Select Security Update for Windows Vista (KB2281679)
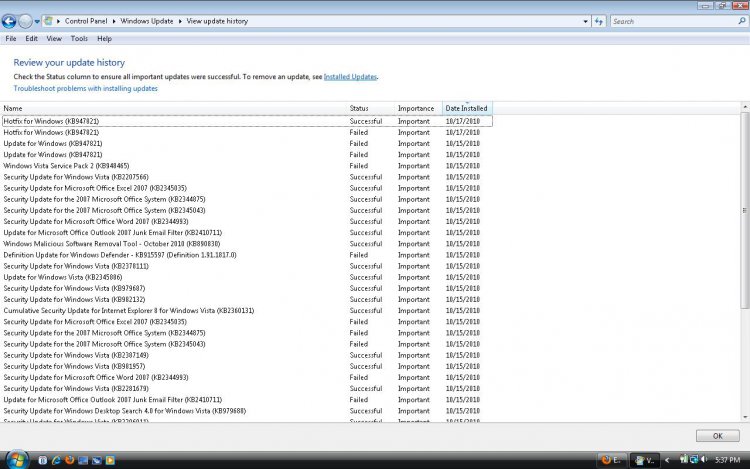 click(247, 389)
